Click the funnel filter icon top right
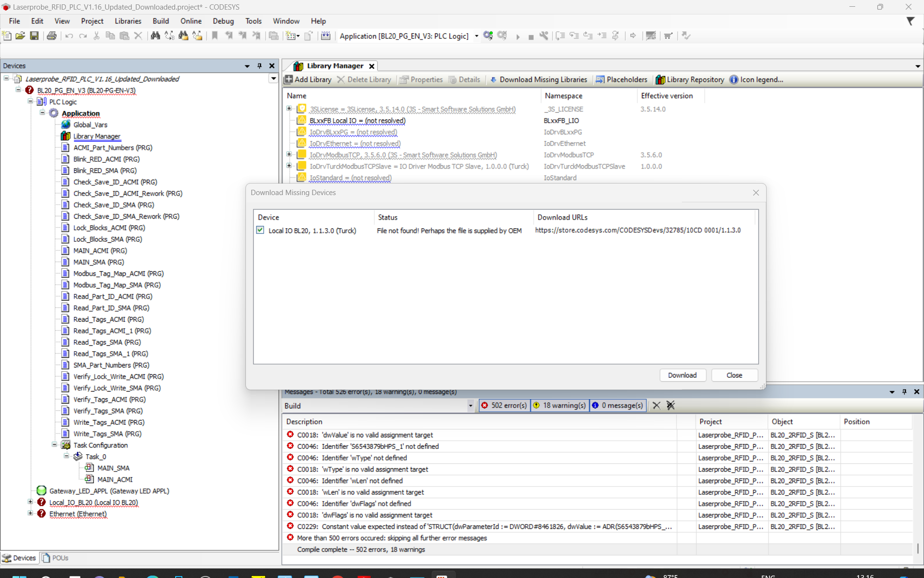This screenshot has width=924, height=578. 911,21
